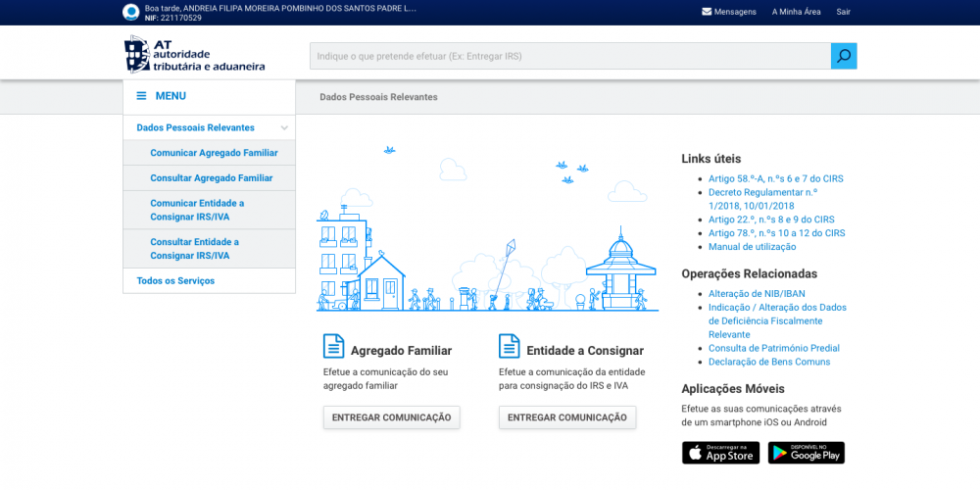Click Sair to log out
This screenshot has width=980, height=490.
pos(843,12)
